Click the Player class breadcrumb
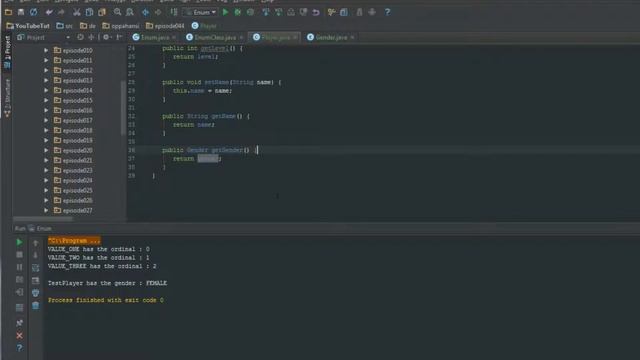 (204, 26)
